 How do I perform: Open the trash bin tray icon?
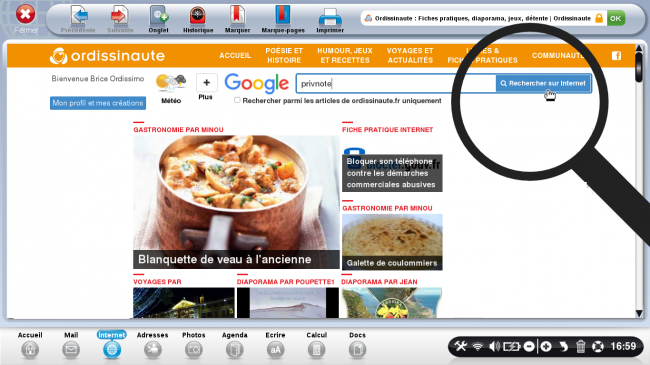click(x=580, y=346)
